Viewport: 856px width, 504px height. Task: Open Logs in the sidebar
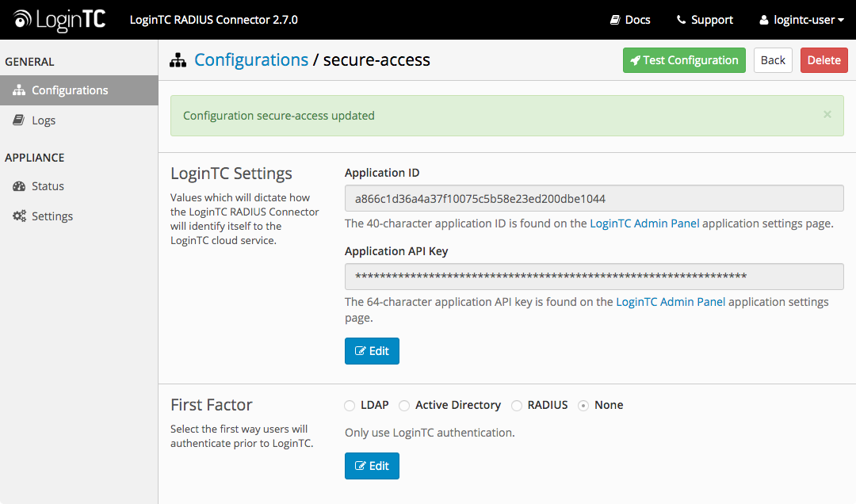click(79, 120)
